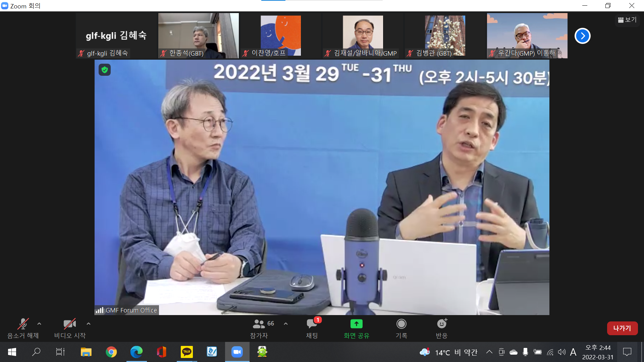
Task: Open the chat panel with unread badge
Action: 312,324
